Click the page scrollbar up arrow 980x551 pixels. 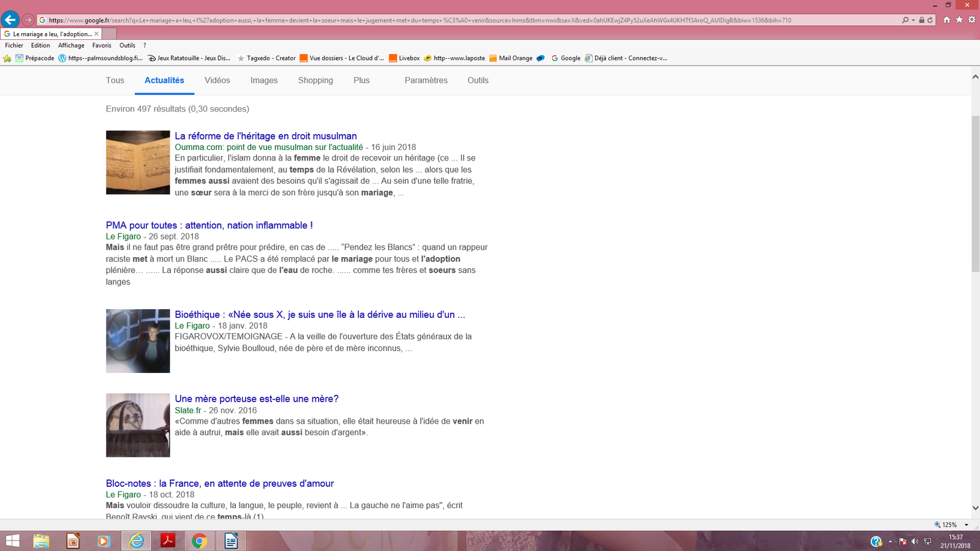click(x=975, y=77)
